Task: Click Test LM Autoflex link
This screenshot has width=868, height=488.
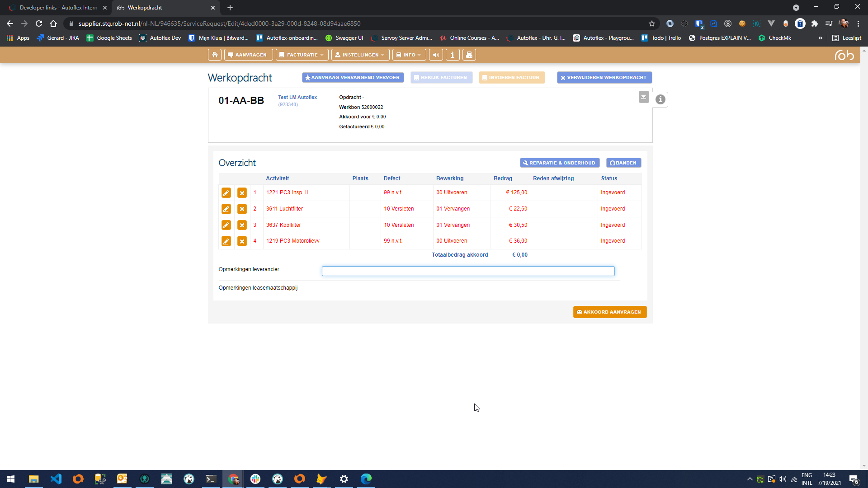Action: coord(297,97)
